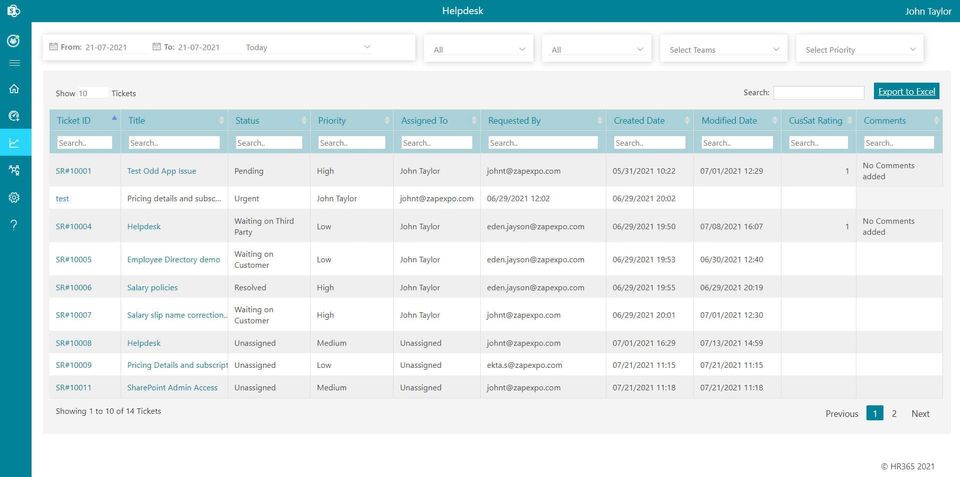
Task: Expand the Today date range dropdown
Action: tap(308, 47)
